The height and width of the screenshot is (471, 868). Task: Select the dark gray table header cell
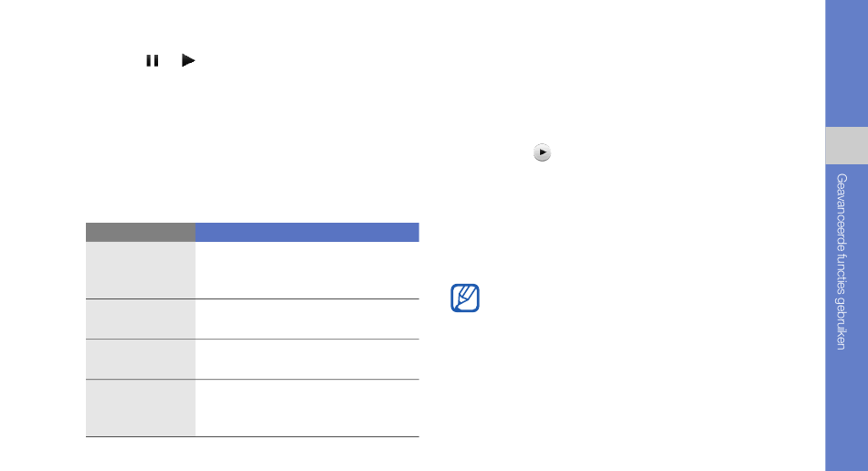coord(141,232)
